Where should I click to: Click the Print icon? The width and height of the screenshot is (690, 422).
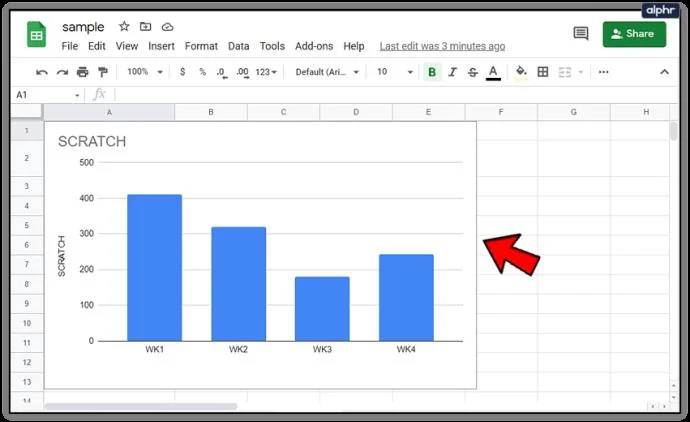[82, 72]
